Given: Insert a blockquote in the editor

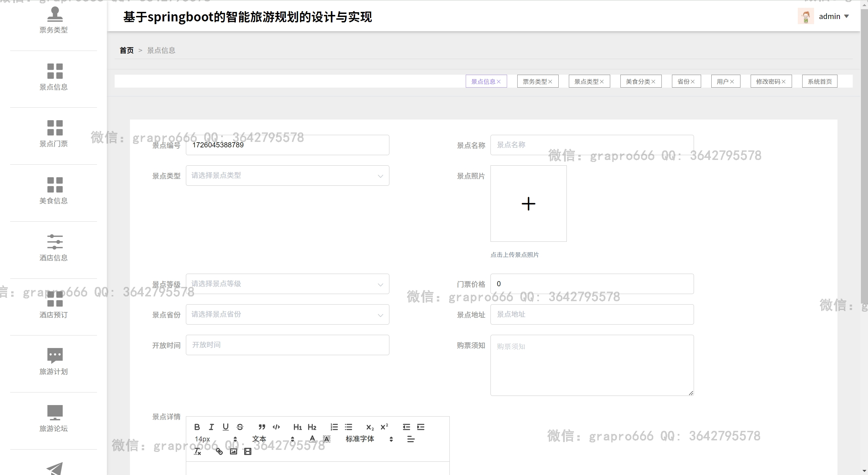Looking at the screenshot, I should [x=262, y=427].
